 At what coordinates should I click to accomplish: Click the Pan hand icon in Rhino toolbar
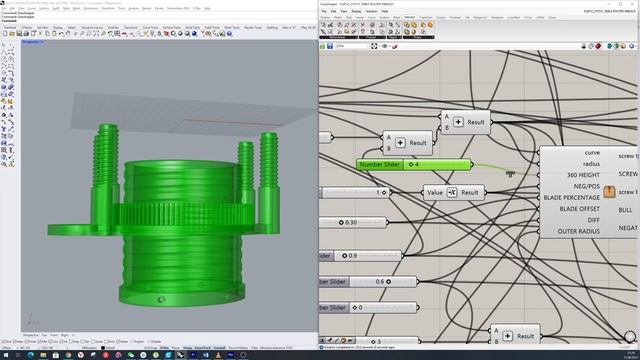[68, 33]
